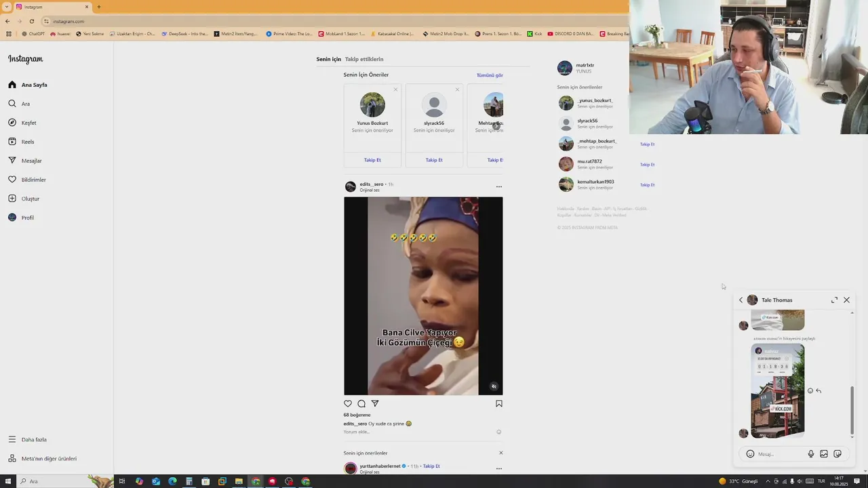The width and height of the screenshot is (868, 488).
Task: Open weather 33°C Güneşli widget
Action: pos(738,481)
